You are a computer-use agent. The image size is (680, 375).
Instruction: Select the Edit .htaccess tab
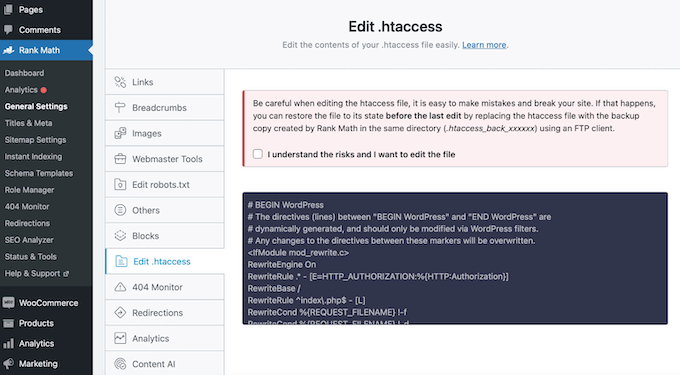click(x=165, y=261)
